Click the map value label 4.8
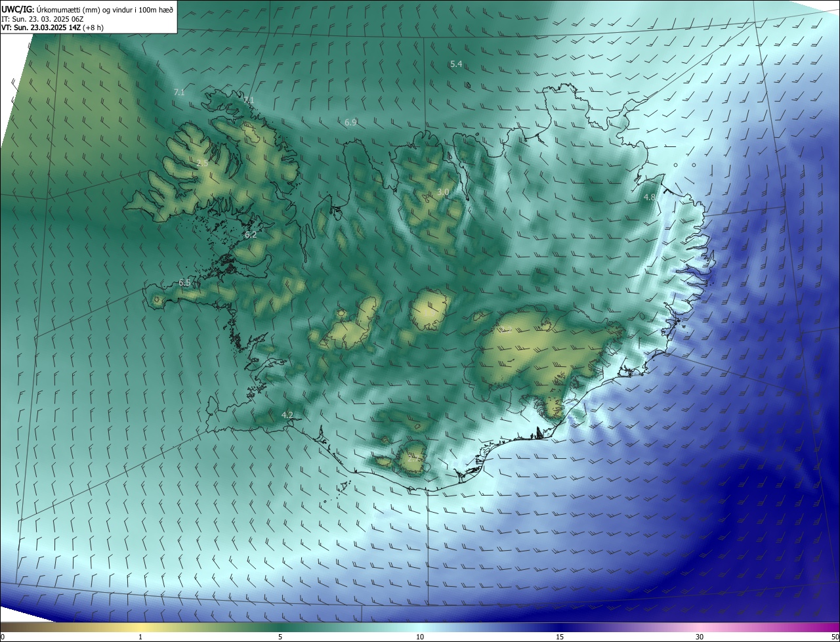Image resolution: width=840 pixels, height=642 pixels. click(x=650, y=197)
